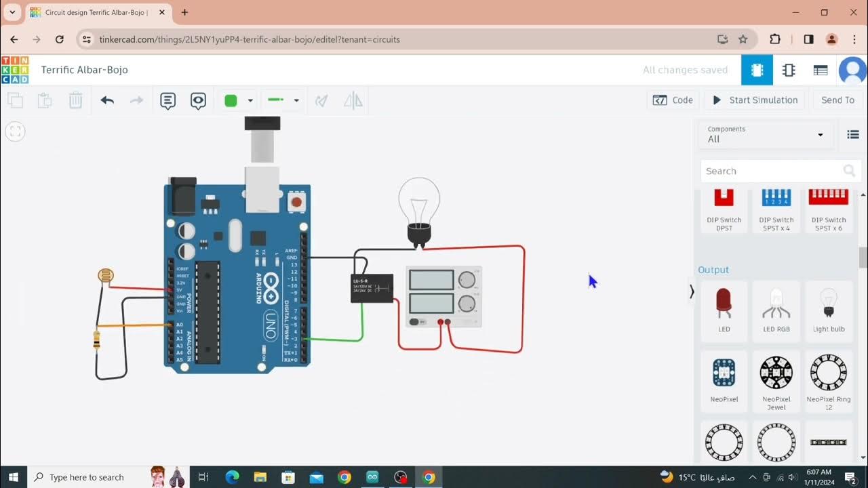Select the DIP Switch DPST component

(724, 211)
